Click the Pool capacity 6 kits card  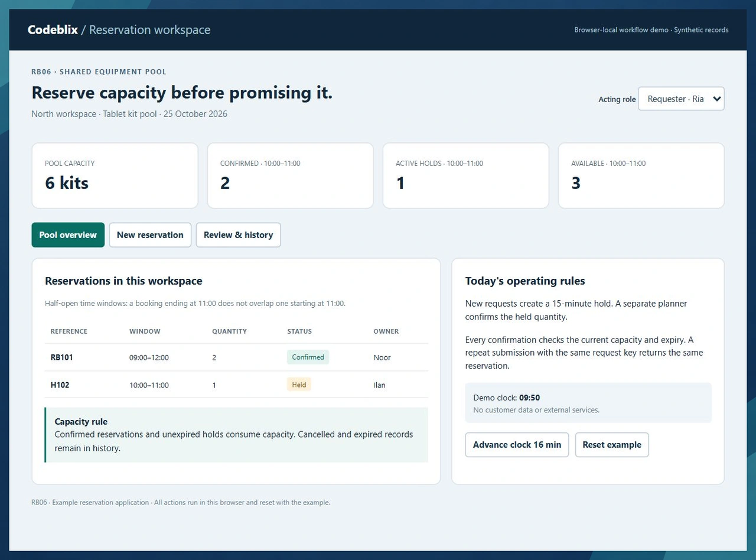pyautogui.click(x=115, y=175)
